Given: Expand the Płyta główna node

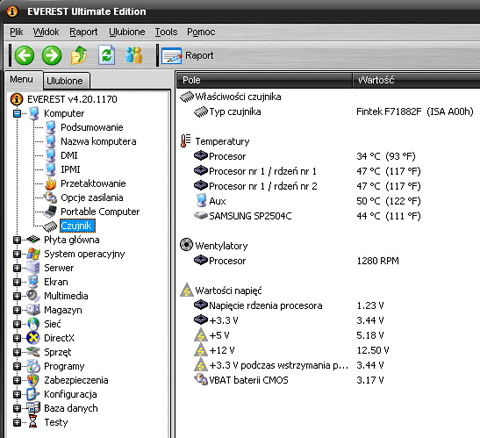Looking at the screenshot, I should click(x=17, y=240).
